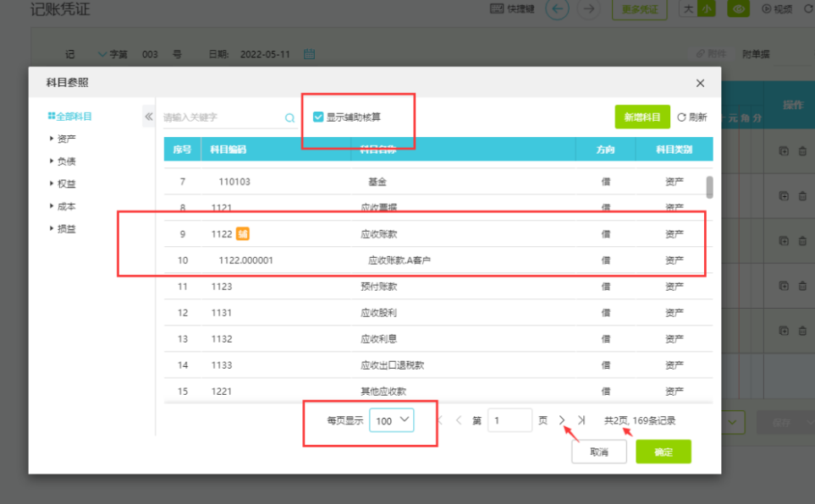Screen dimensions: 815x504
Task: Click the third row's insert-line icon
Action: click(x=784, y=240)
